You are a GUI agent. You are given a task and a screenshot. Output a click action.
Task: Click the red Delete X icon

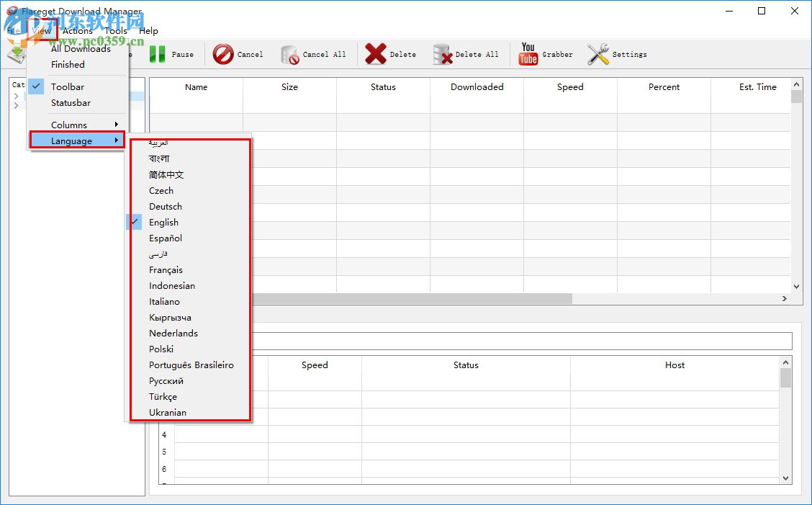pyautogui.click(x=376, y=54)
